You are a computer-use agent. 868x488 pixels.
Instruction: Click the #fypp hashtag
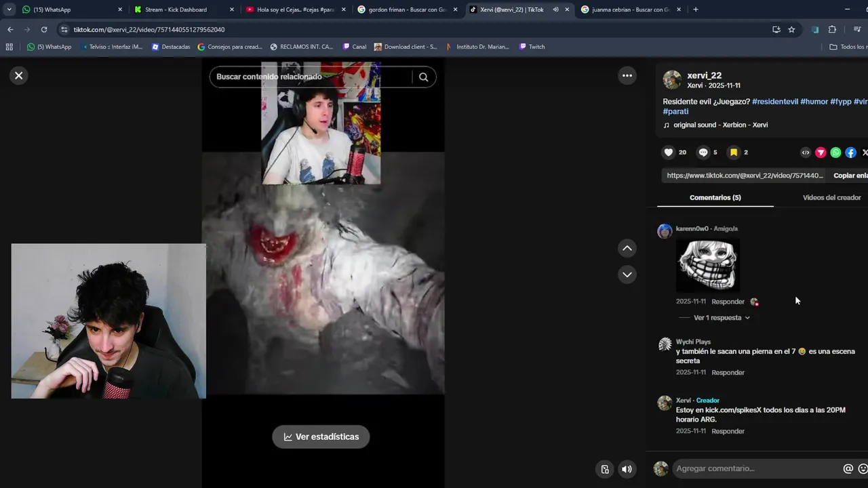tap(841, 102)
